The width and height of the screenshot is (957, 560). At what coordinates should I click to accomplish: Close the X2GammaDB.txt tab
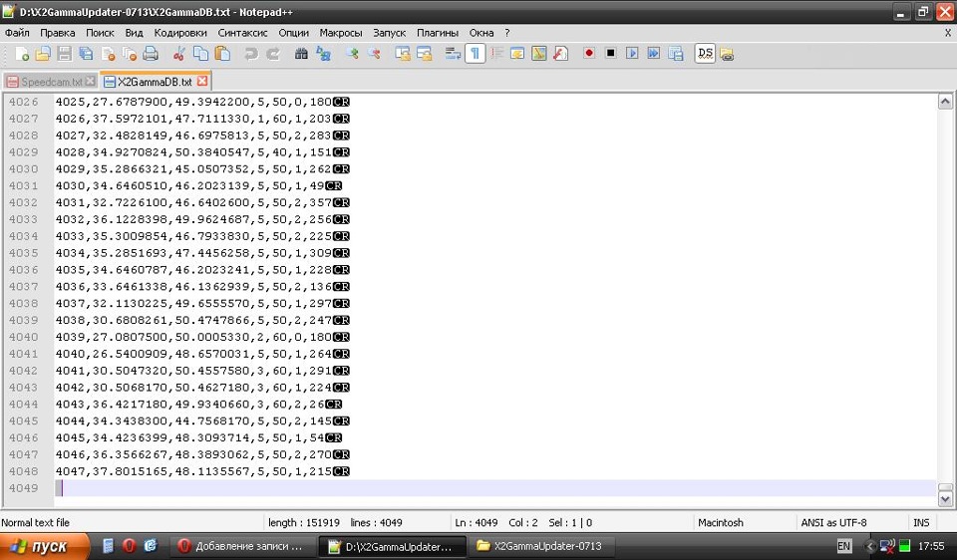pyautogui.click(x=202, y=81)
